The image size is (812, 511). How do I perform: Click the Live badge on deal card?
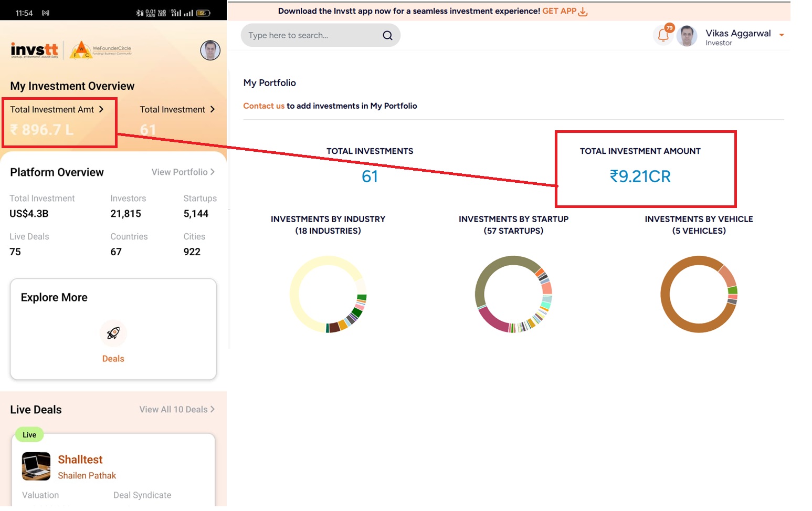[x=29, y=435]
